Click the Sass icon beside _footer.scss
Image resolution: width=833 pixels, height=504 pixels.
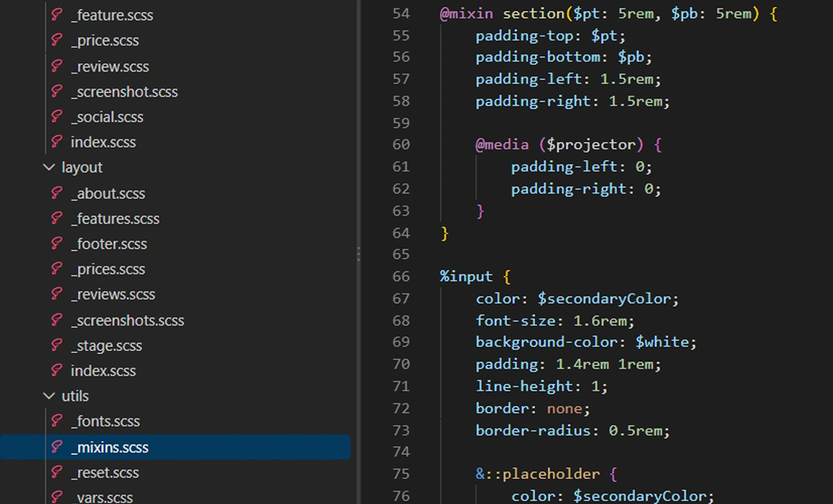pyautogui.click(x=57, y=243)
